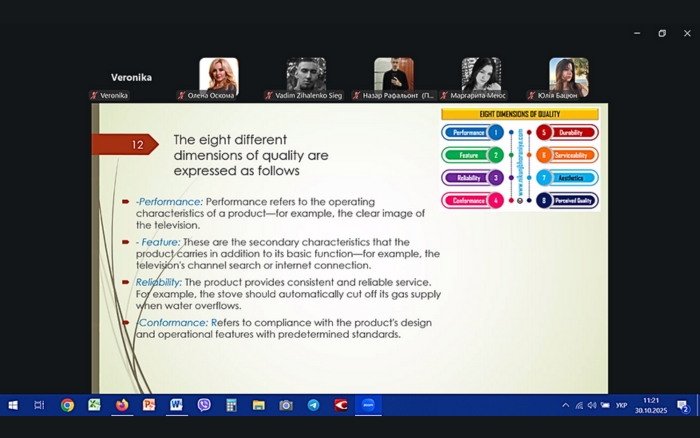Viewport: 700px width, 438px height.
Task: Open Calculator from the taskbar
Action: [x=231, y=405]
